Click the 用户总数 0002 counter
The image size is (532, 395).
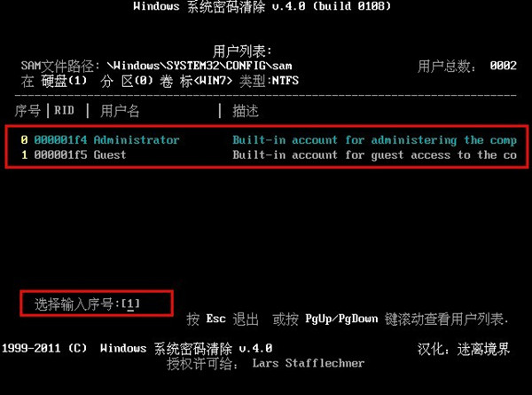coord(467,66)
